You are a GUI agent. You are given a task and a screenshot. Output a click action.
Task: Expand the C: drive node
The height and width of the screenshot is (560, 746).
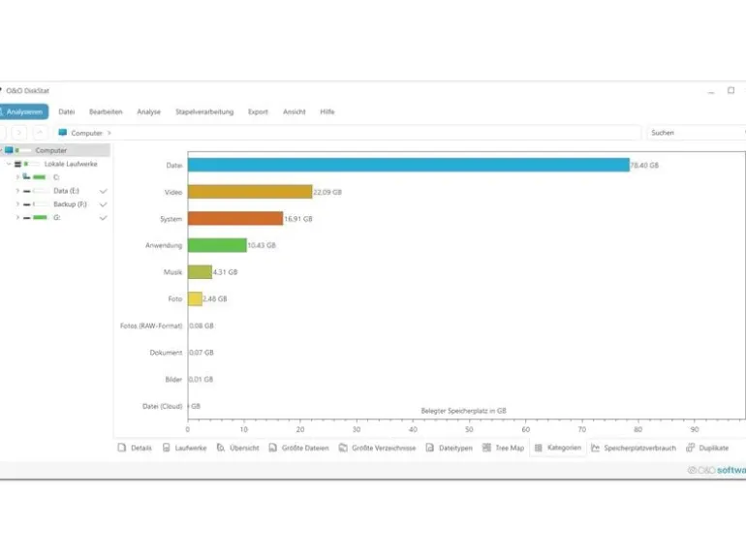point(17,177)
